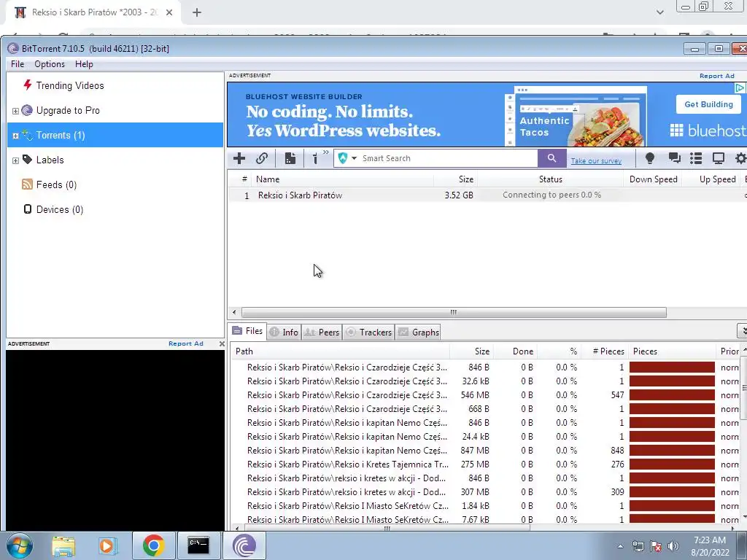Click the Upgrade to Pro swirl icon
The height and width of the screenshot is (560, 747).
pos(27,111)
